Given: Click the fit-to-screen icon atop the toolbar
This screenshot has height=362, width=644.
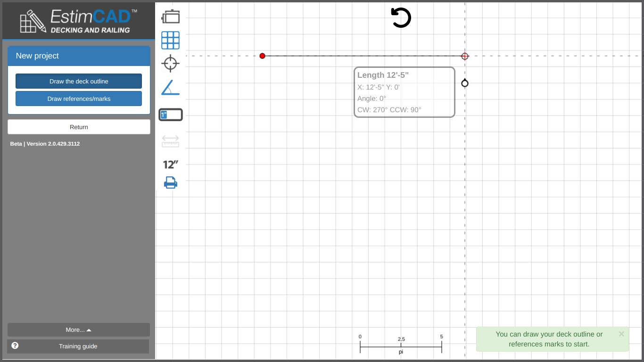Looking at the screenshot, I should pos(171,16).
